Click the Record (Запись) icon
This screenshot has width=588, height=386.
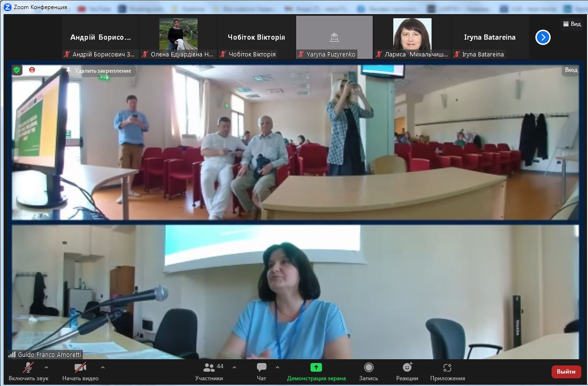(x=368, y=367)
